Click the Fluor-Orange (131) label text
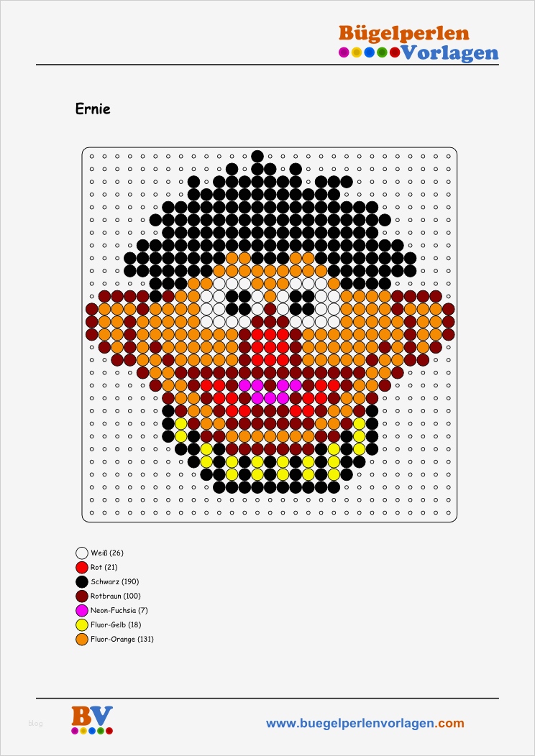Screen dimensions: 535x756 coord(122,640)
